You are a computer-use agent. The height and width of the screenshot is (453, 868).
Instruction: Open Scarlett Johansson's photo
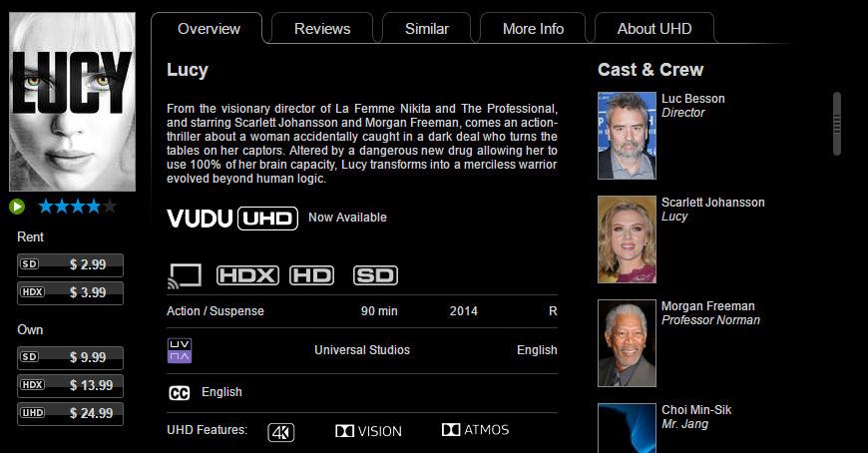click(x=628, y=239)
